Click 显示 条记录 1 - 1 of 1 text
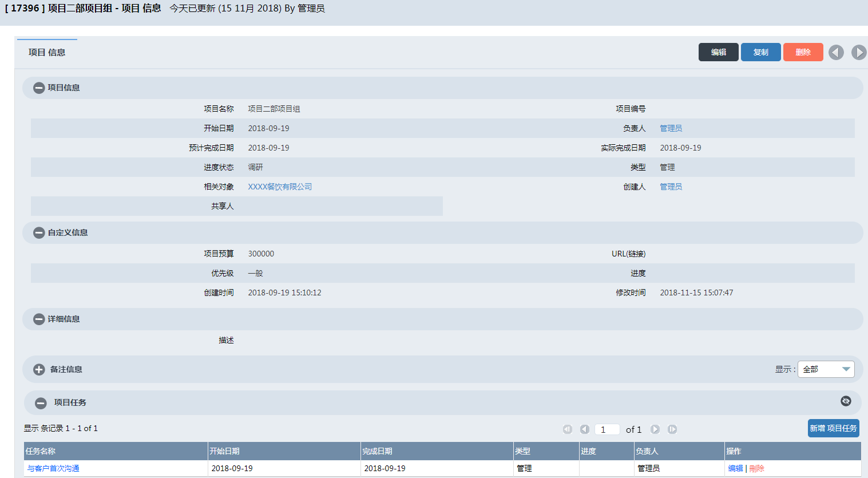This screenshot has height=478, width=868. 61,428
